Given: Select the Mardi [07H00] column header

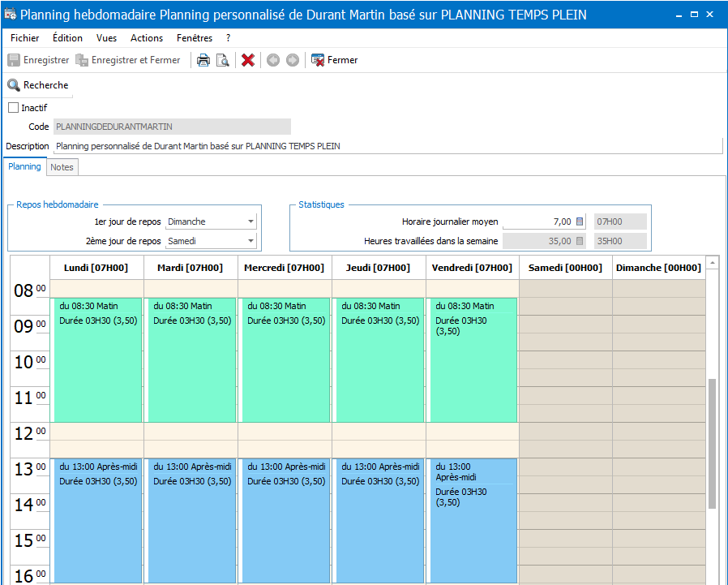Looking at the screenshot, I should [x=191, y=268].
